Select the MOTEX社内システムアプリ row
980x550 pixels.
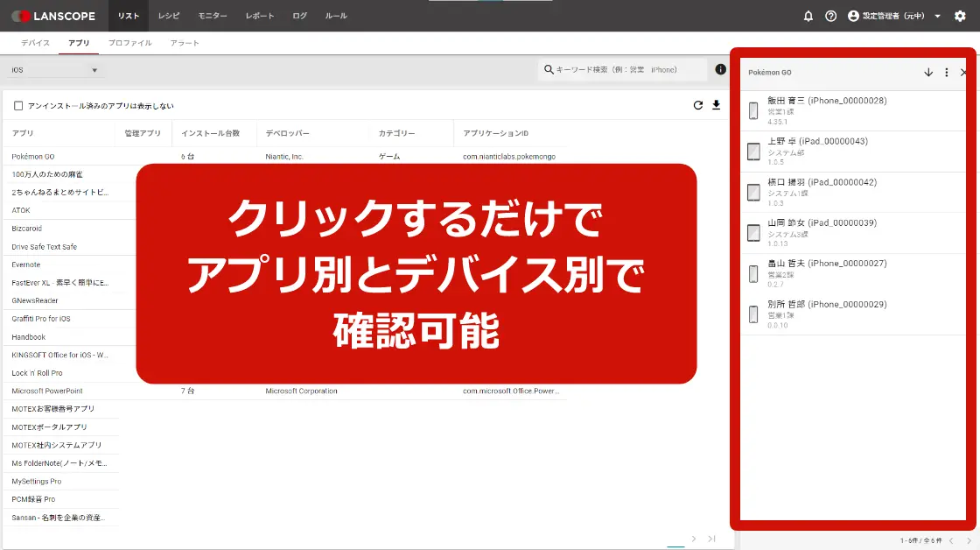pos(56,446)
